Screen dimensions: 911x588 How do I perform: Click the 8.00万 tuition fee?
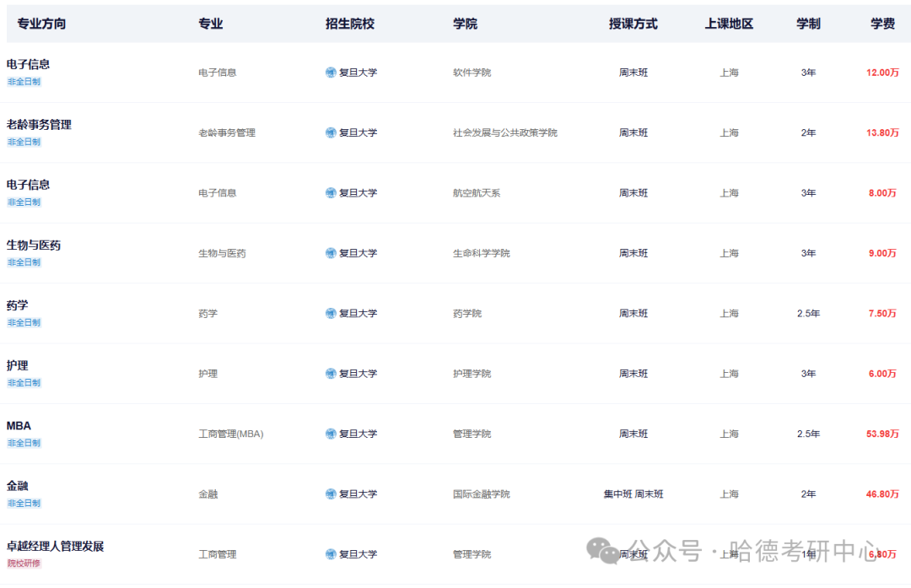(882, 193)
